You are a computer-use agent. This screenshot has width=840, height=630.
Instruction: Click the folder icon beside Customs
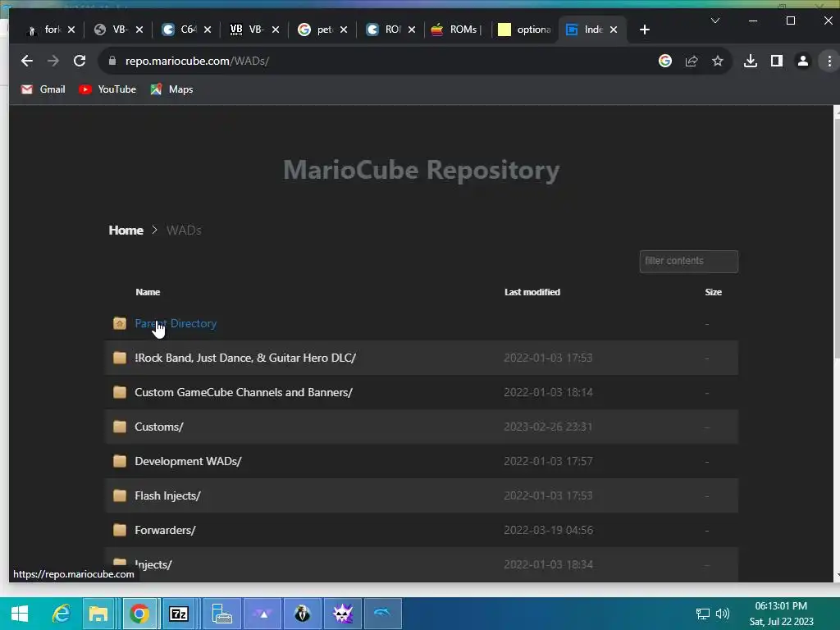coord(120,427)
